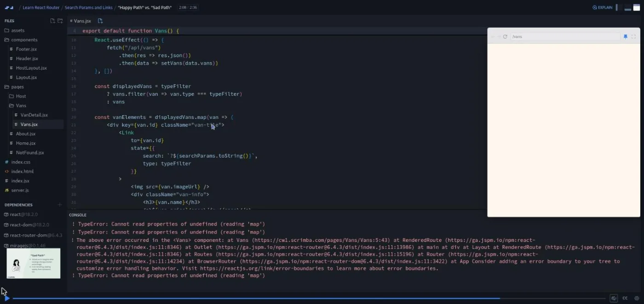
Task: Click the 'export default function Vans()' line
Action: point(131,31)
